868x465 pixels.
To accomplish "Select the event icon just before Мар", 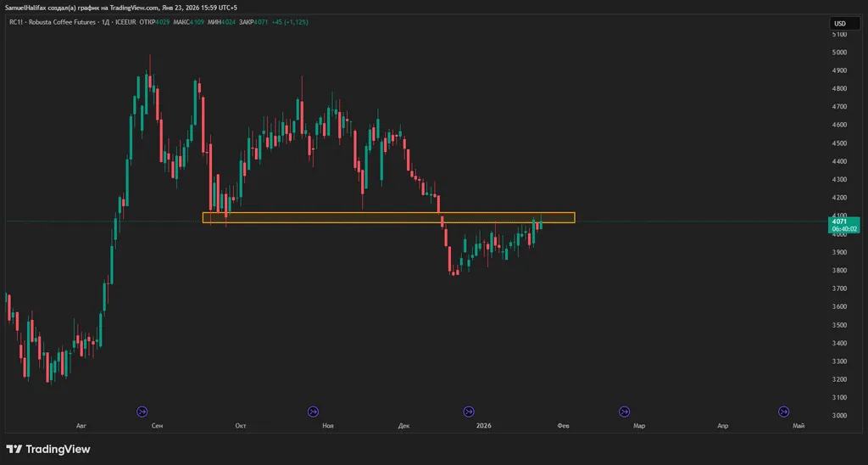I will click(x=624, y=412).
